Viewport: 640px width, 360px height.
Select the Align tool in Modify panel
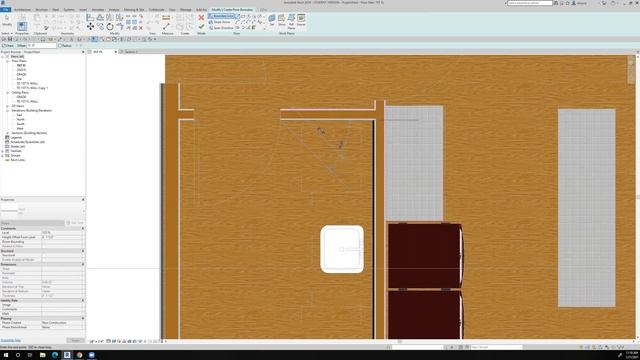click(90, 18)
